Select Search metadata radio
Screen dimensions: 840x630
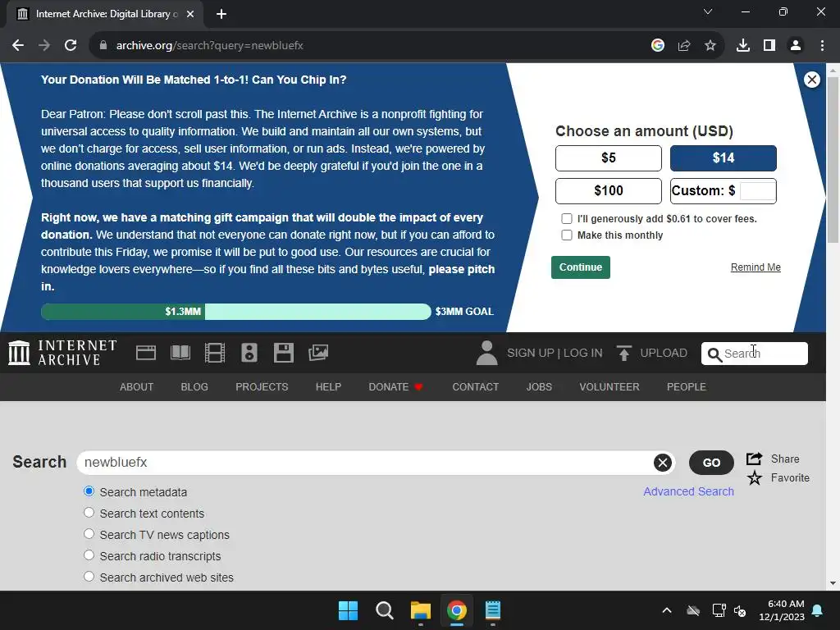pyautogui.click(x=89, y=491)
